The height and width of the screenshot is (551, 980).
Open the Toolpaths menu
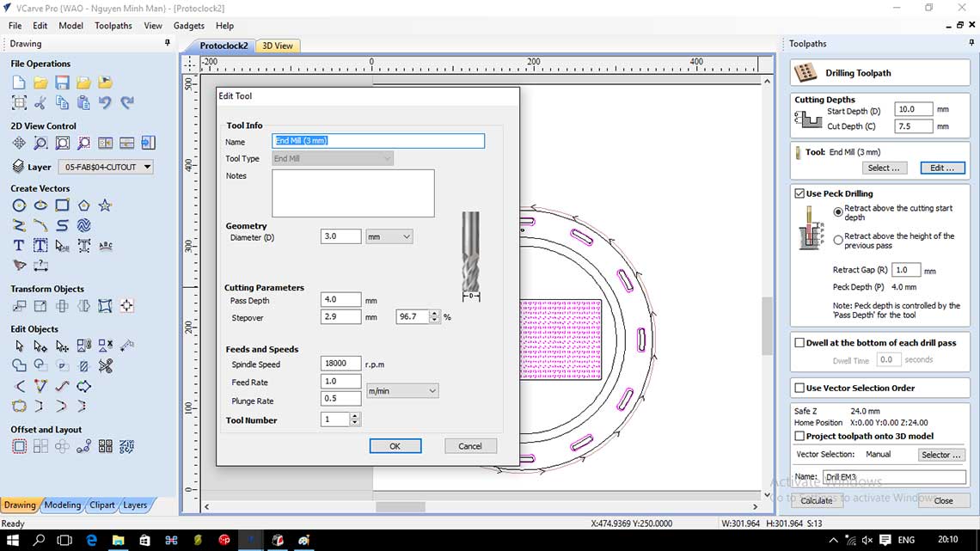coord(113,26)
